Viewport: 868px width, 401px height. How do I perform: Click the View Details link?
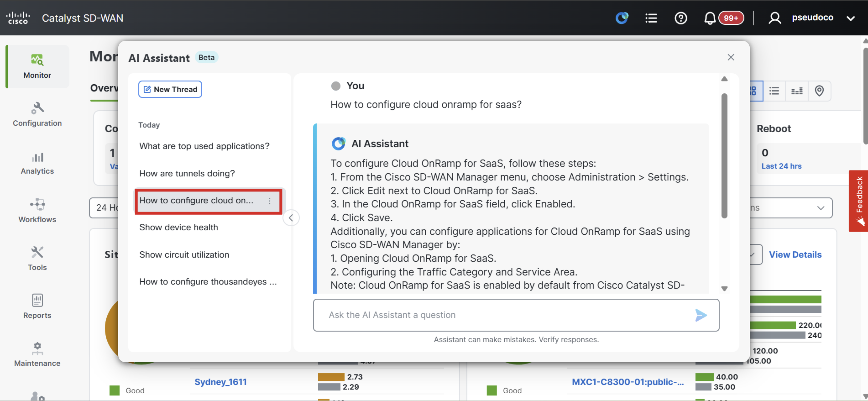pyautogui.click(x=795, y=255)
